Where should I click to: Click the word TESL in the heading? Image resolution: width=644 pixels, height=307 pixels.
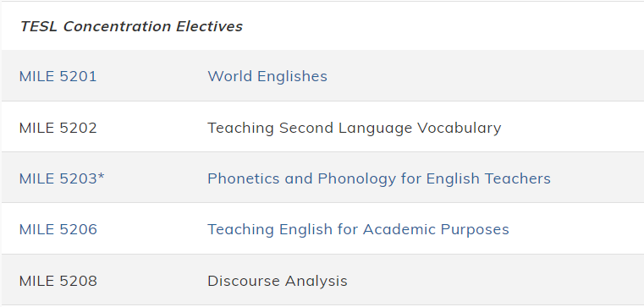(x=40, y=26)
